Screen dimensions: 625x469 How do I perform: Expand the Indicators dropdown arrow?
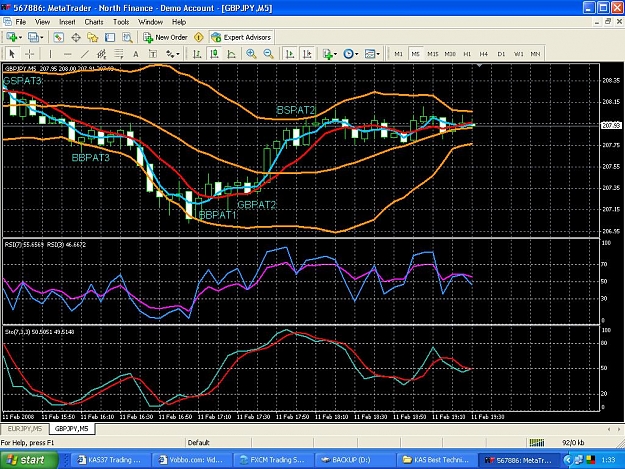336,54
